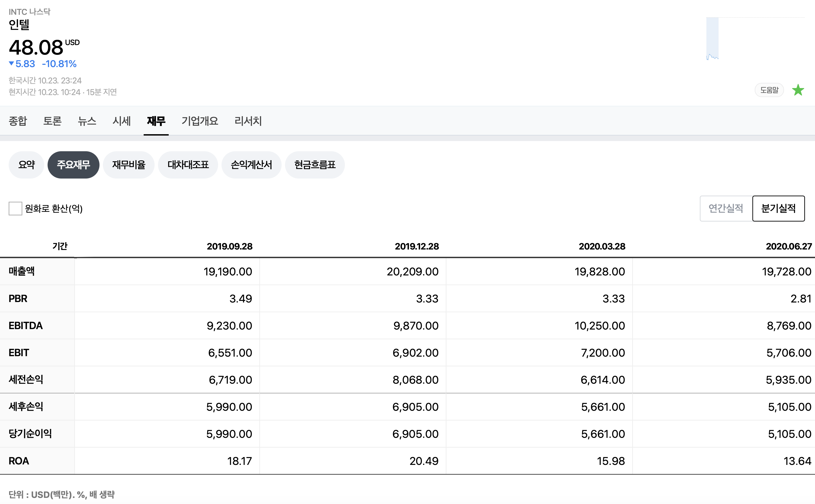Open the 종합 tab
815x504 pixels.
(x=18, y=121)
